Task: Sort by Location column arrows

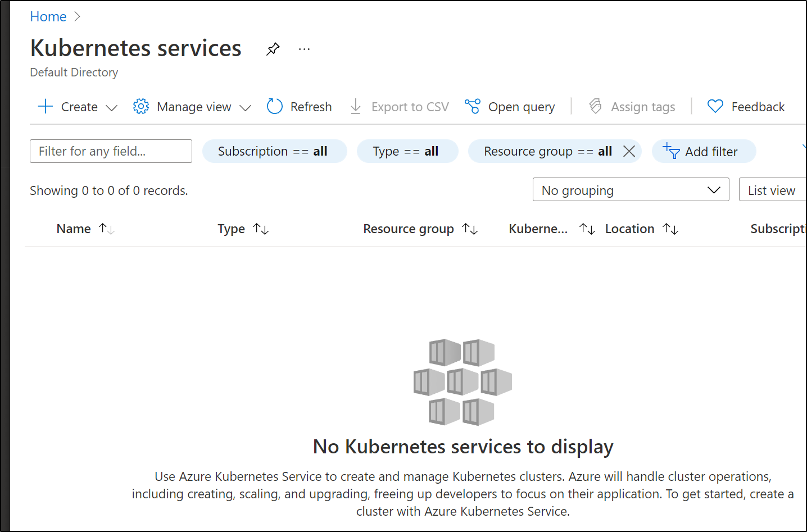Action: pos(670,229)
